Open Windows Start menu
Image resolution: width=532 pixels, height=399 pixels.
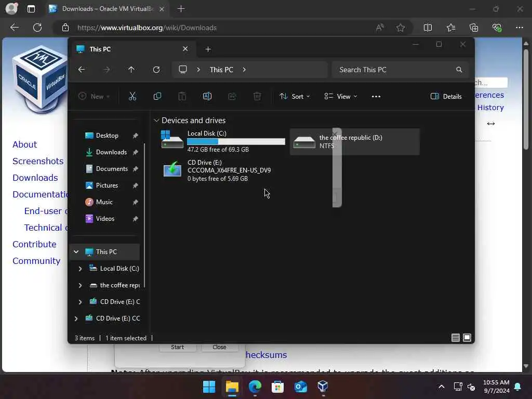tap(209, 387)
